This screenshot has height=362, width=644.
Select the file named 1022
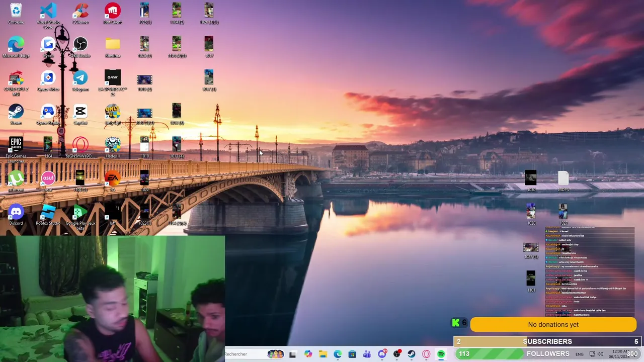pyautogui.click(x=144, y=182)
